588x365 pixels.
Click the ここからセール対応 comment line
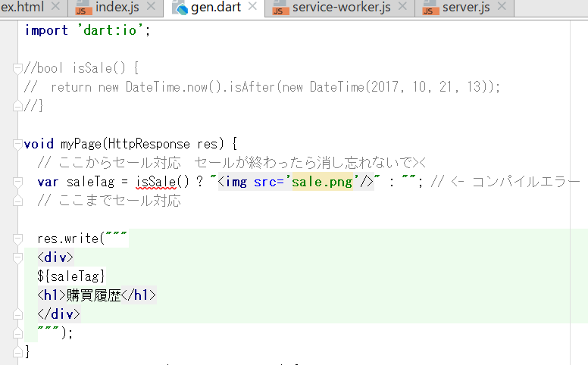click(x=232, y=163)
